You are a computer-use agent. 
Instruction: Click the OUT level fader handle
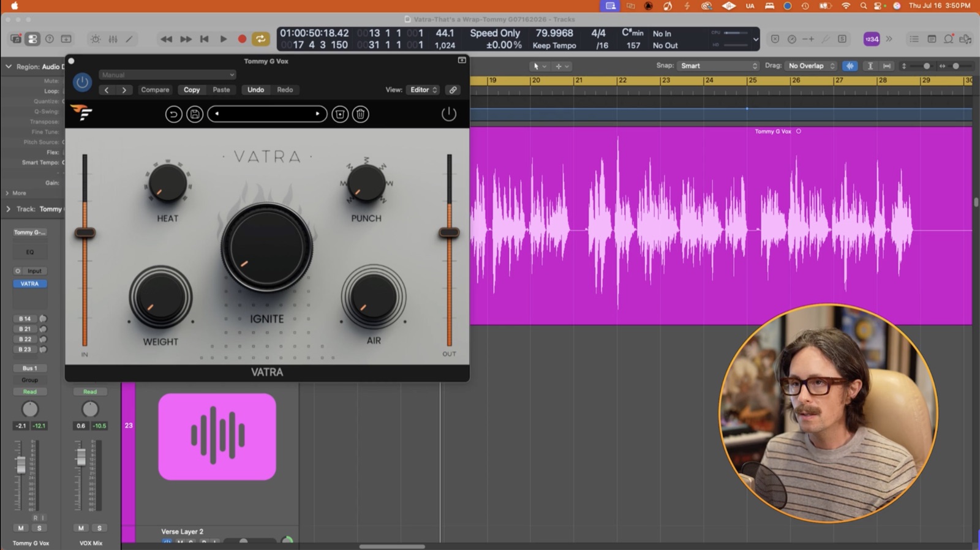pos(449,233)
